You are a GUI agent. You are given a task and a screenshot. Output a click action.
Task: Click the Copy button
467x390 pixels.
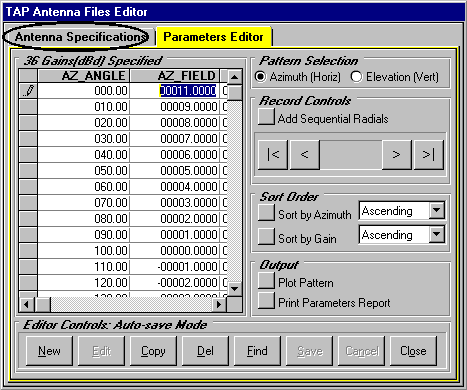pos(153,351)
